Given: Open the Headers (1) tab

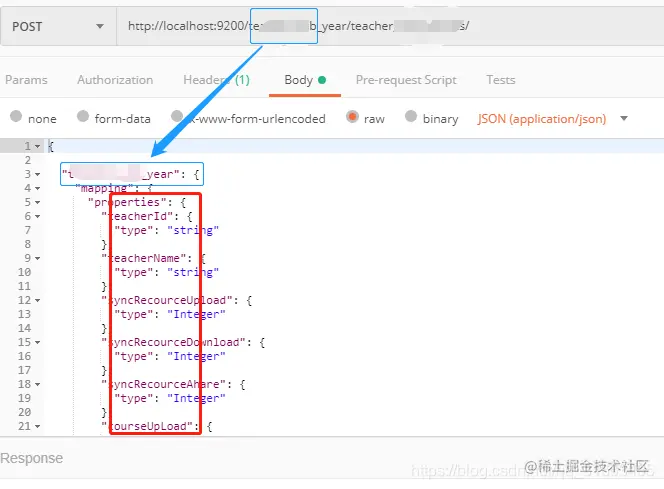Looking at the screenshot, I should click(x=216, y=80).
